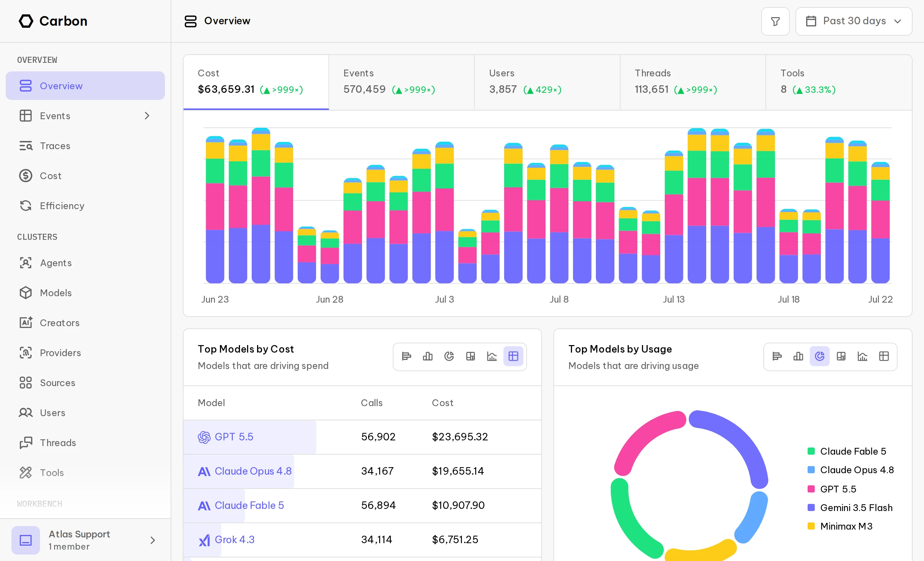Show Top Models by Cost as donut chart
Viewport: 924px width, 561px height.
click(x=449, y=357)
